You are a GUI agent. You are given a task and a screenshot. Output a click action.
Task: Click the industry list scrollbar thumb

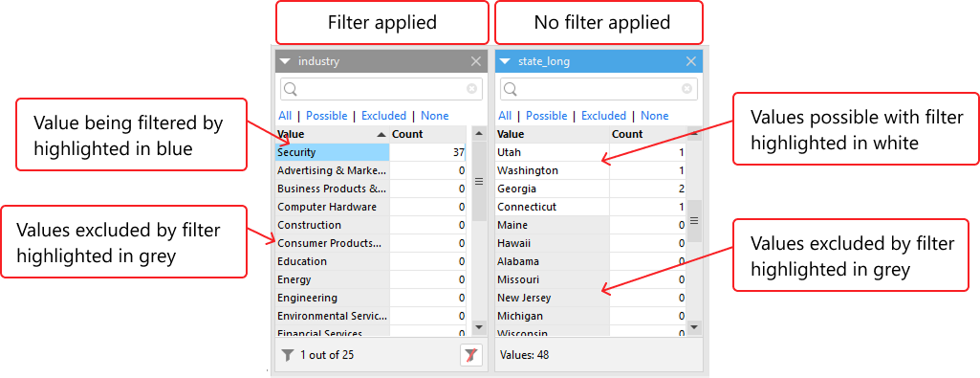tap(479, 182)
